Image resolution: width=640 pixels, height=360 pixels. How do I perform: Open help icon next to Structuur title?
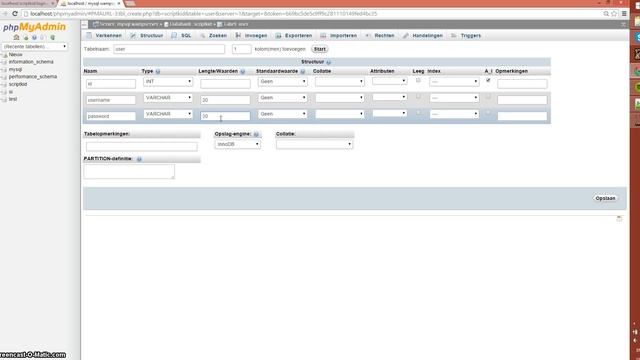coord(329,62)
